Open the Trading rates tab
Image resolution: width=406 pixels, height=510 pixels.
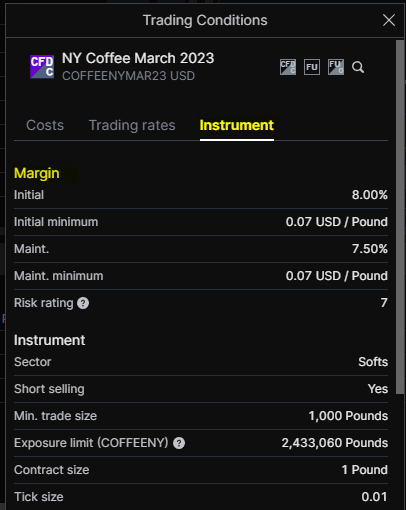coord(132,125)
